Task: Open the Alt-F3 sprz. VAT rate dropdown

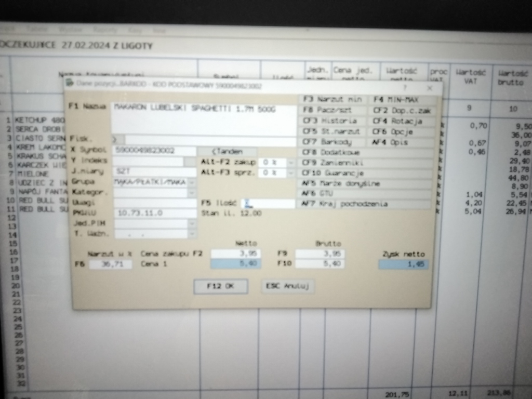Action: pos(290,172)
